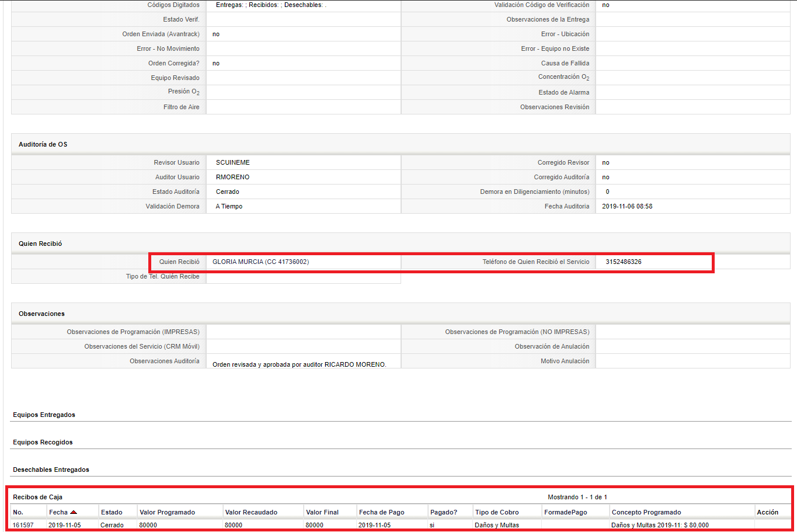Click the Teléfono de Quien Recibió el Servicio label
797x532 pixels.
tap(536, 262)
